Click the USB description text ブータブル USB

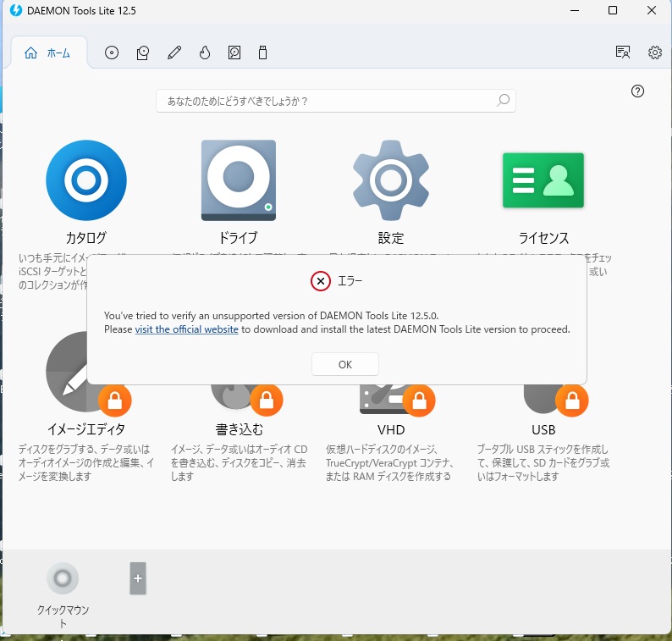click(x=543, y=462)
